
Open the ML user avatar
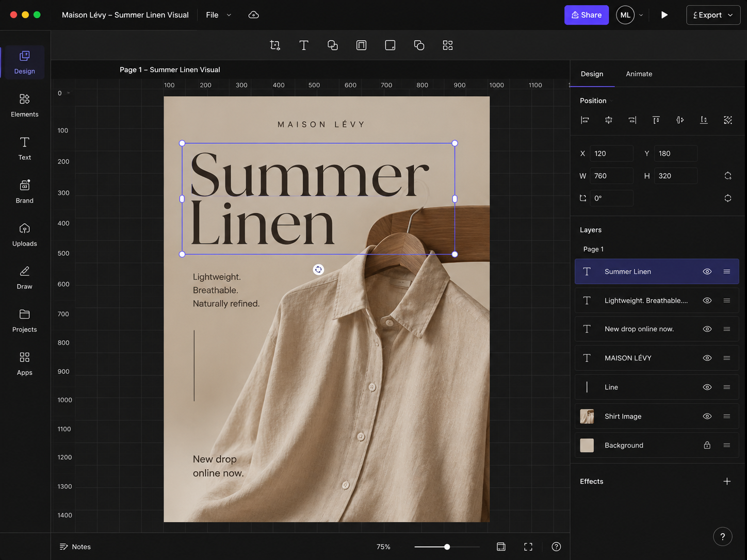point(625,15)
